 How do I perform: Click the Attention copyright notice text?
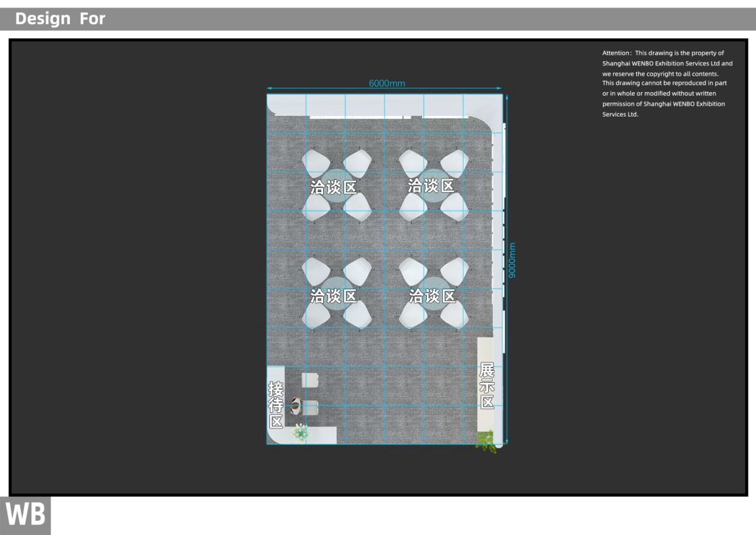click(x=666, y=84)
